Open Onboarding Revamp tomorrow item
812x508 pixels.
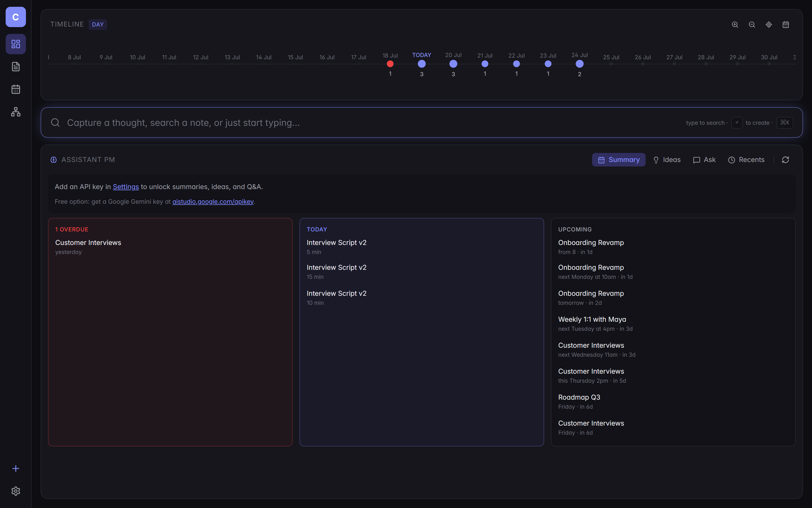tap(673, 298)
